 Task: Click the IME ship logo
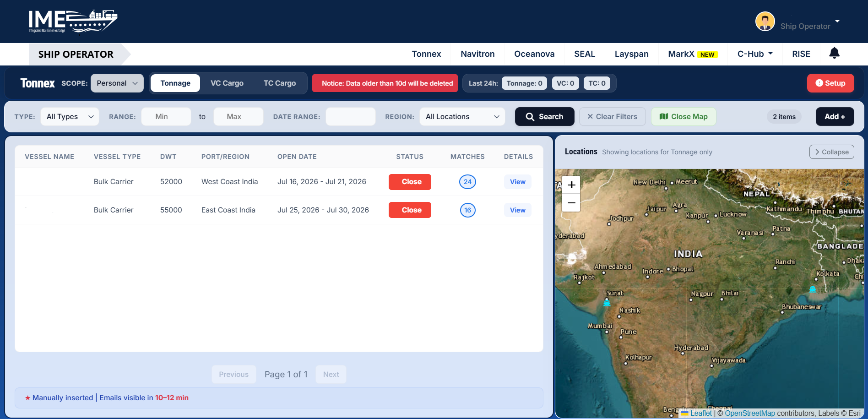click(73, 22)
